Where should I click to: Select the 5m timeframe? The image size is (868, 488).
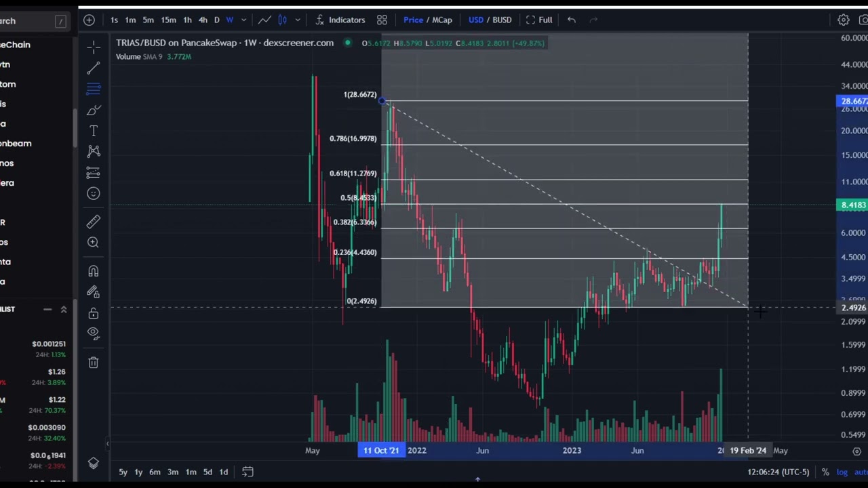point(148,20)
